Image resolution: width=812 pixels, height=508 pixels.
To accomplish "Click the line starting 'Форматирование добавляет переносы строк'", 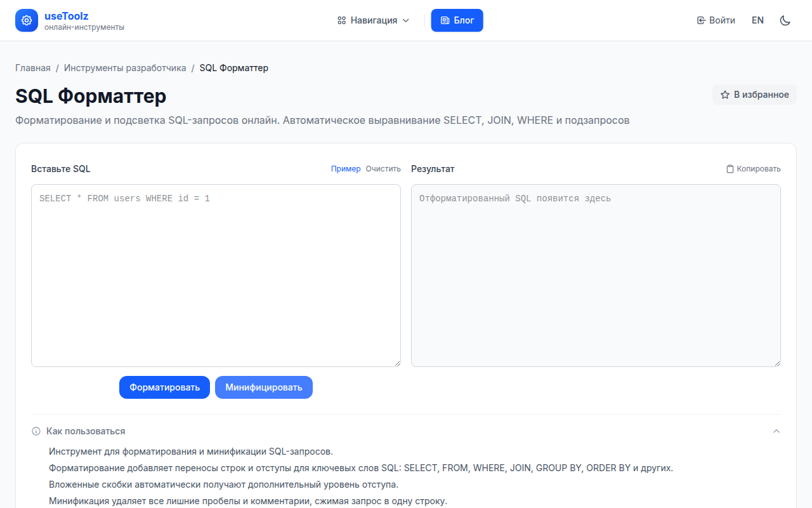I will click(x=361, y=468).
